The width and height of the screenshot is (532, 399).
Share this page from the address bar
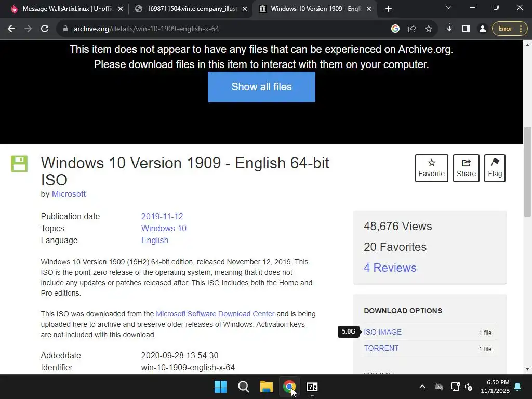[x=412, y=29]
